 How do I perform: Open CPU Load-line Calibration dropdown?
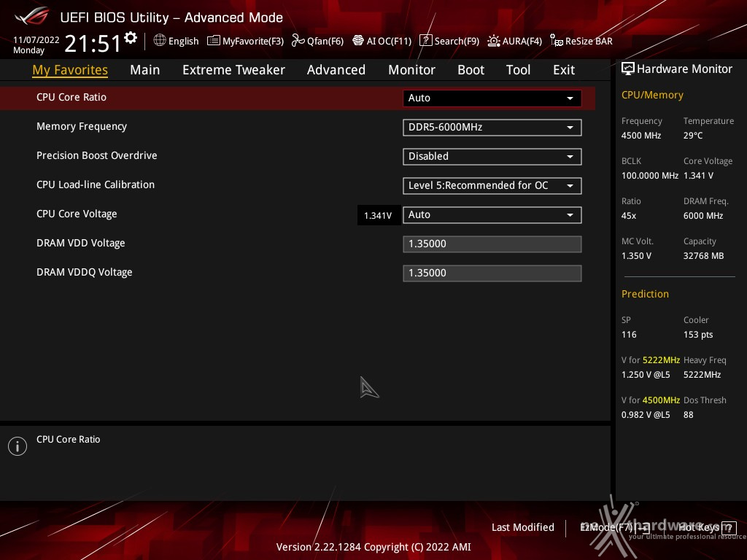[492, 185]
